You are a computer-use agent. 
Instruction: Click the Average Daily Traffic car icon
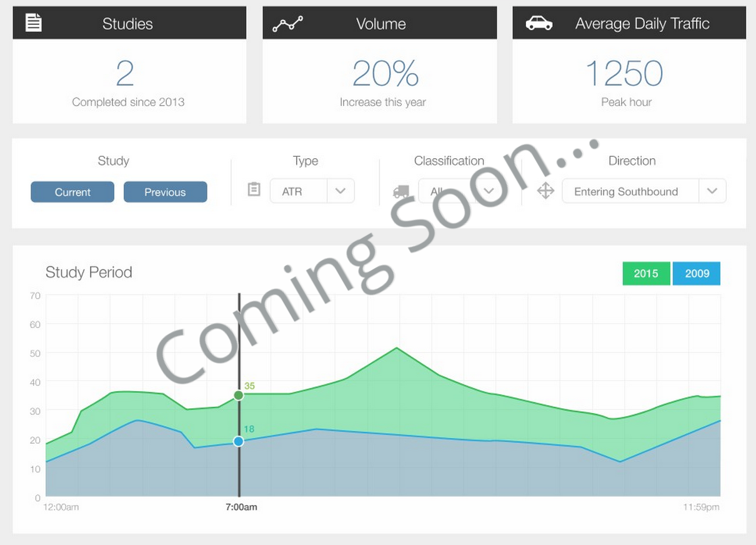tap(539, 24)
